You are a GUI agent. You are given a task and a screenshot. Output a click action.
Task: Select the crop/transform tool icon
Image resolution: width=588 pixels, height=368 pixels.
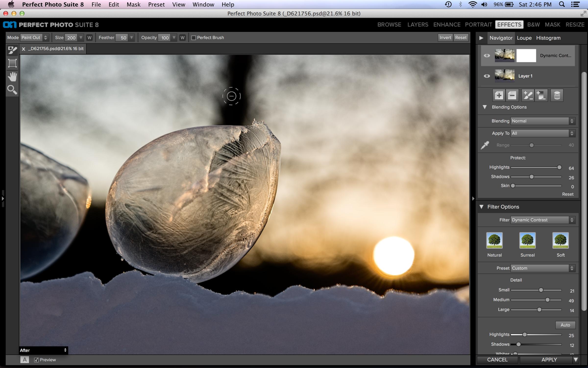click(12, 63)
